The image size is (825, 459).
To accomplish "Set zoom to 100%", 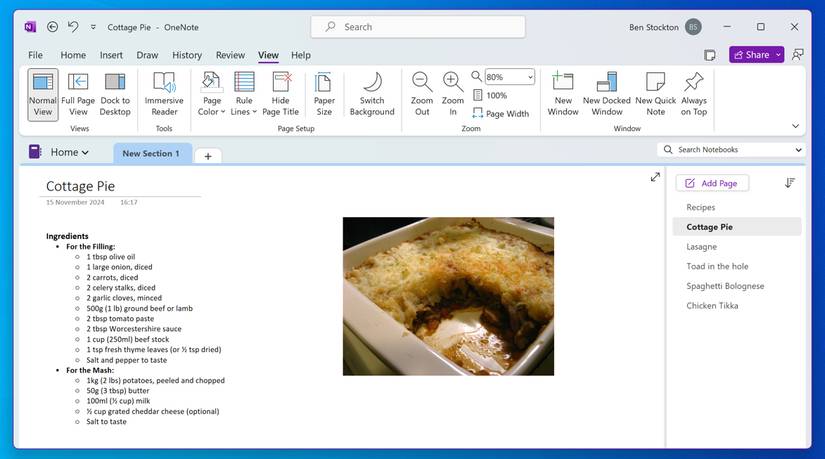I will tap(490, 95).
